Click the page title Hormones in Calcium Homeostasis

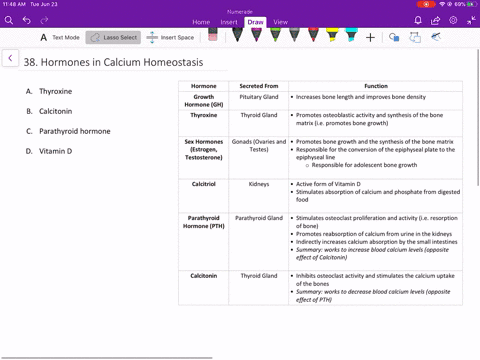pyautogui.click(x=113, y=62)
